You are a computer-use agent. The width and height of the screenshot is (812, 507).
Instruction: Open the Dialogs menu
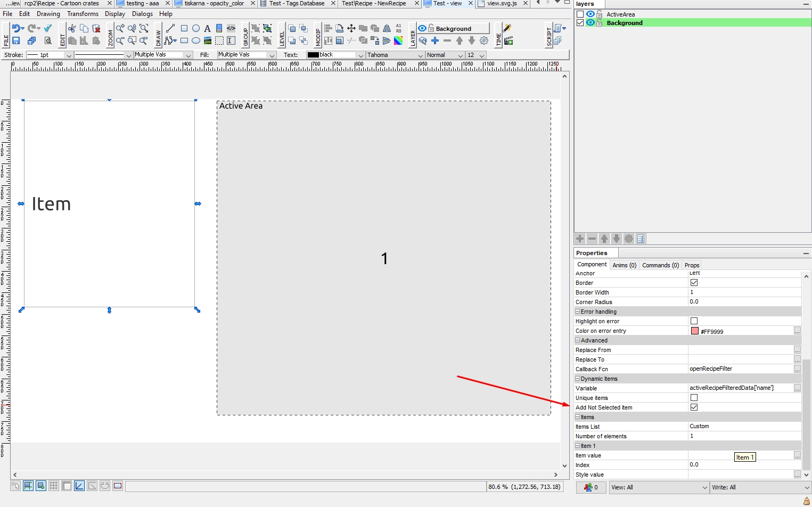(142, 14)
